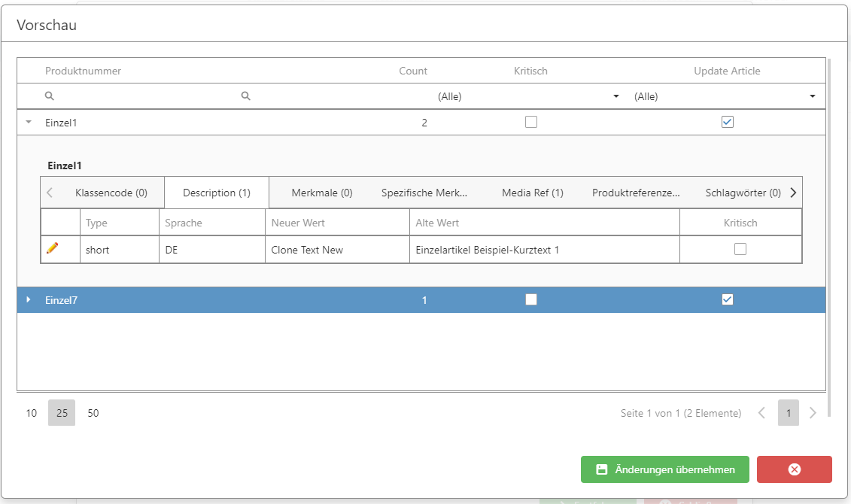
Task: Click the Count filter input field
Action: [x=334, y=96]
